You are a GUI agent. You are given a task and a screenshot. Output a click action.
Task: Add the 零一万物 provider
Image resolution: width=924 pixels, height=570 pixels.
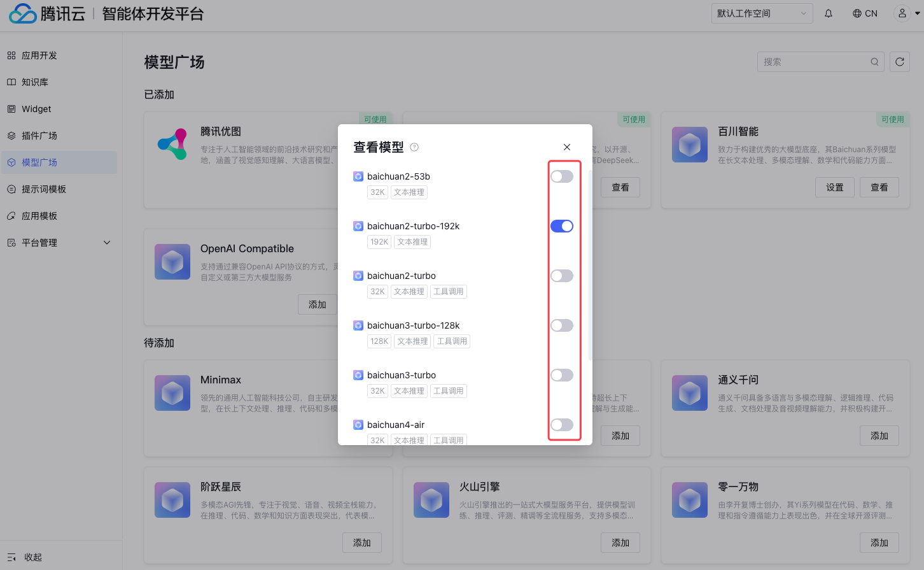[x=879, y=543]
